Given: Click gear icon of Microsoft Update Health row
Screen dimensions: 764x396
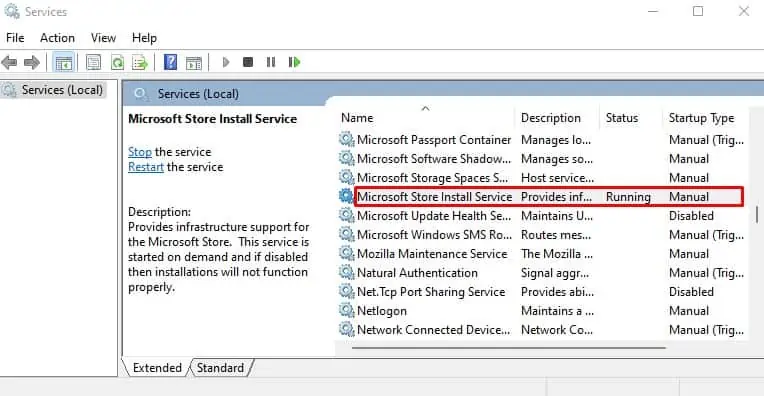Looking at the screenshot, I should click(346, 215).
